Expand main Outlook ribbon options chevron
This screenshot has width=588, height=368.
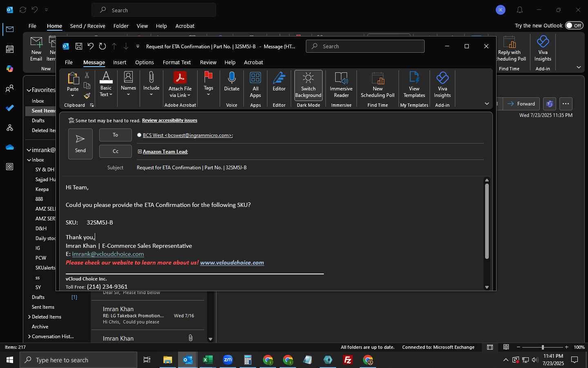click(x=579, y=67)
